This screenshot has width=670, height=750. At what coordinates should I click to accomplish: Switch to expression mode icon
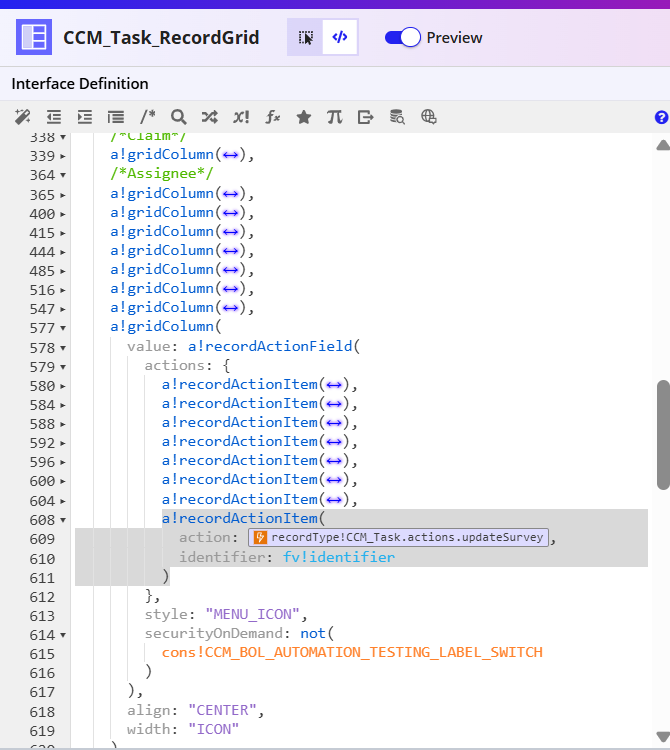pos(340,37)
